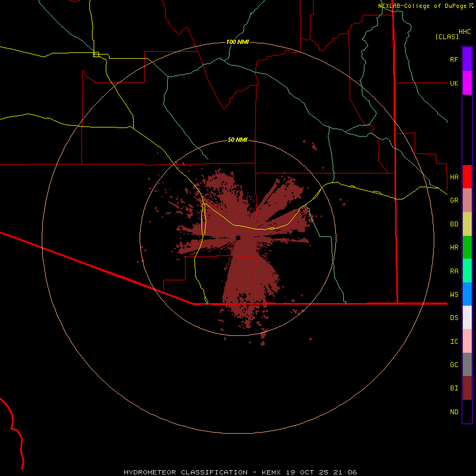Click the HYDROMETEOR CLASSIFICATION title text
Screen dimensions: 476x476
pos(186,472)
